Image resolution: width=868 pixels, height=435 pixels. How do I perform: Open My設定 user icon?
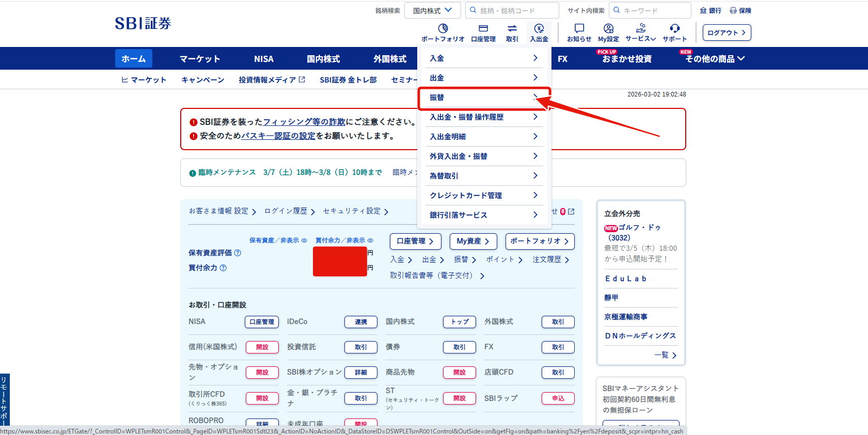coord(609,28)
